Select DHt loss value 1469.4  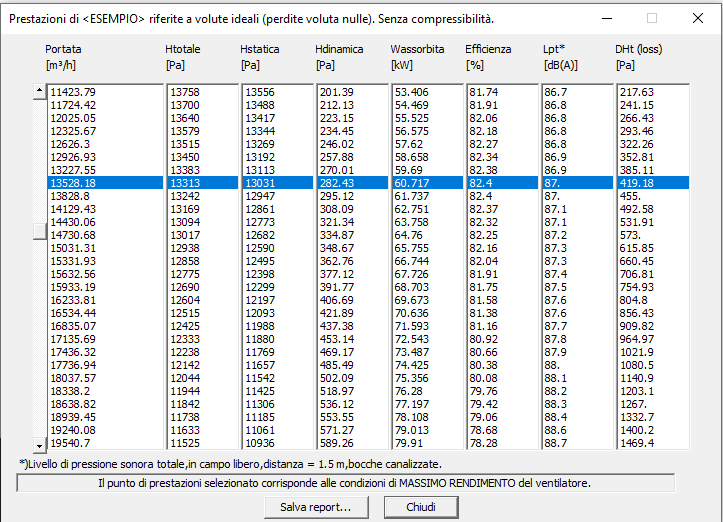(x=636, y=443)
